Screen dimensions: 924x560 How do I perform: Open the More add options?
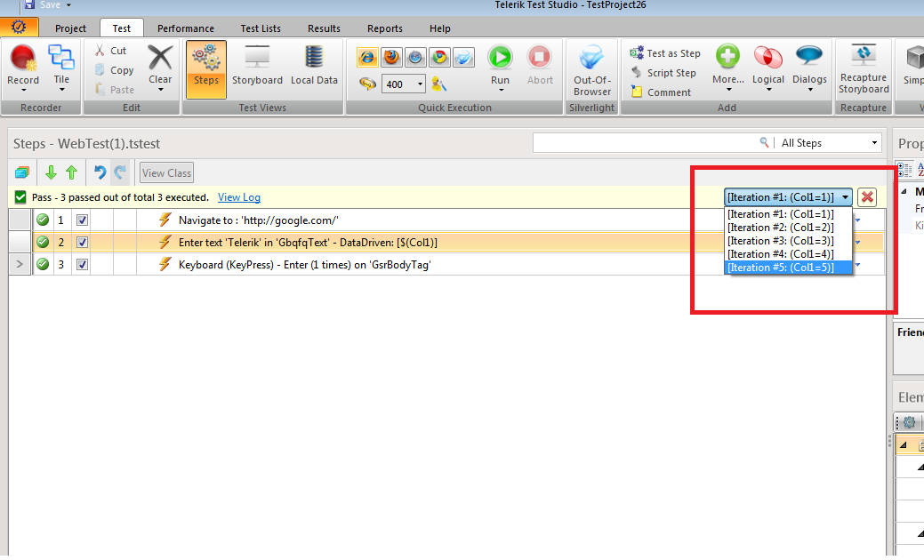click(727, 68)
